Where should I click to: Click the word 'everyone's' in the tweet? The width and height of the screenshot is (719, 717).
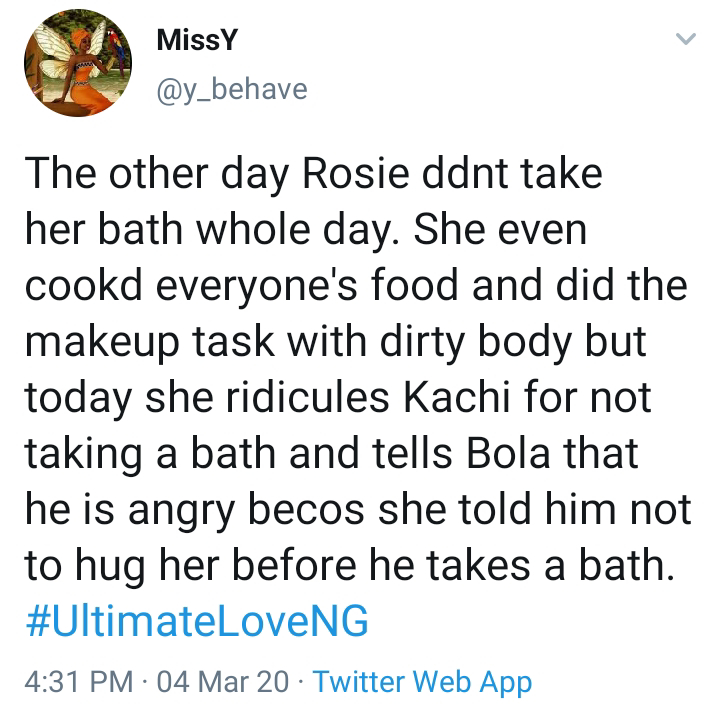pyautogui.click(x=256, y=285)
